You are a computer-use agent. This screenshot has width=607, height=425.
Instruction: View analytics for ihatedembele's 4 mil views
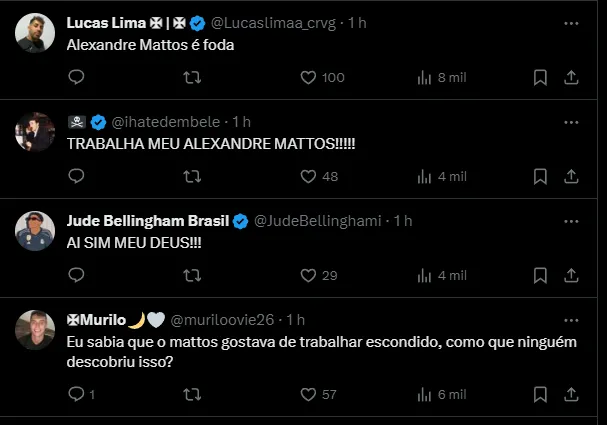(x=424, y=176)
